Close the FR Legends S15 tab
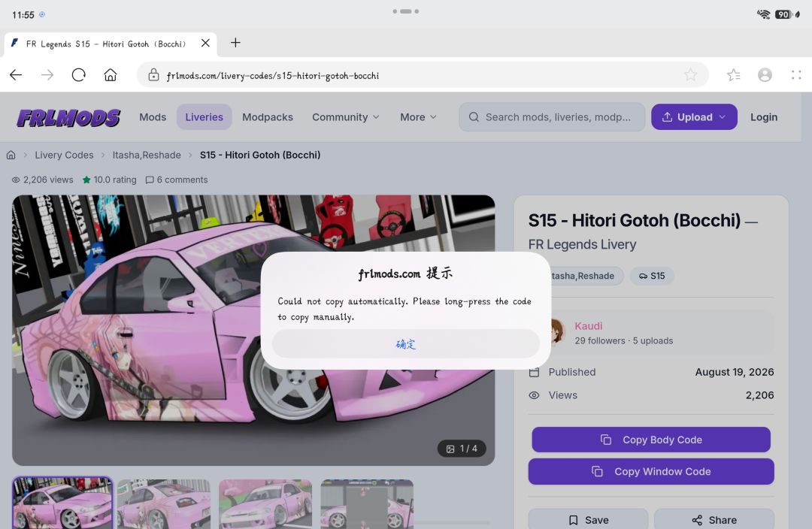812x529 pixels. (x=205, y=43)
